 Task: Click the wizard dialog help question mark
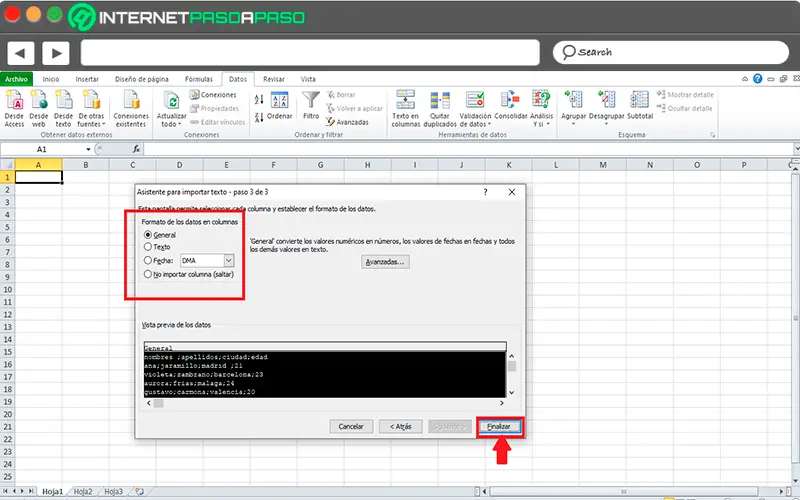tap(485, 192)
